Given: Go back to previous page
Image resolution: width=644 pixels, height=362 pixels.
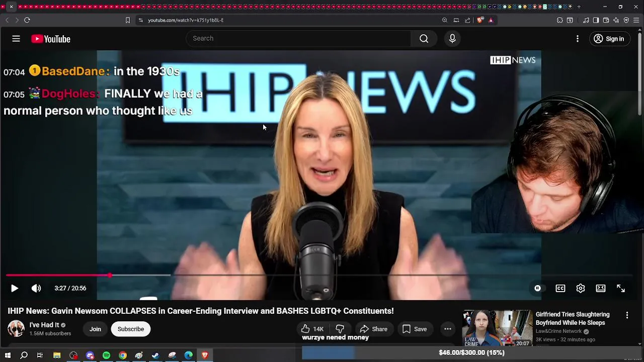Looking at the screenshot, I should (7, 20).
